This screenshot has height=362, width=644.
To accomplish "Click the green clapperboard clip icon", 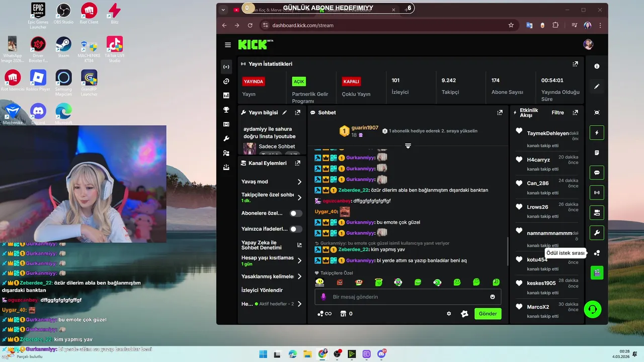I will 597,273.
